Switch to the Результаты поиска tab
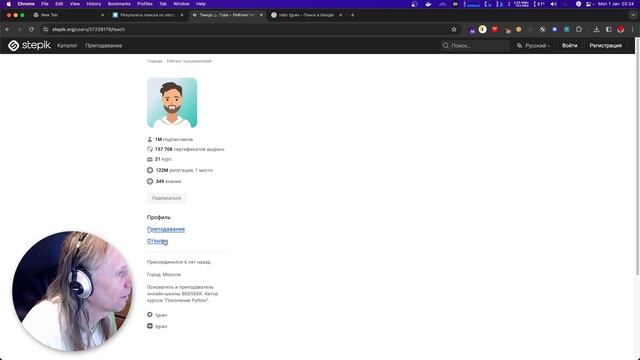 (x=147, y=15)
